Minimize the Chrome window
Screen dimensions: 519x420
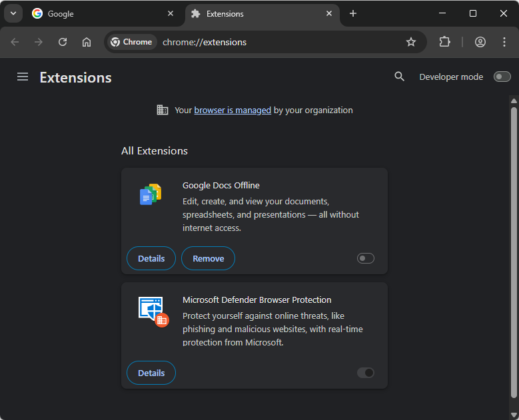pos(442,13)
